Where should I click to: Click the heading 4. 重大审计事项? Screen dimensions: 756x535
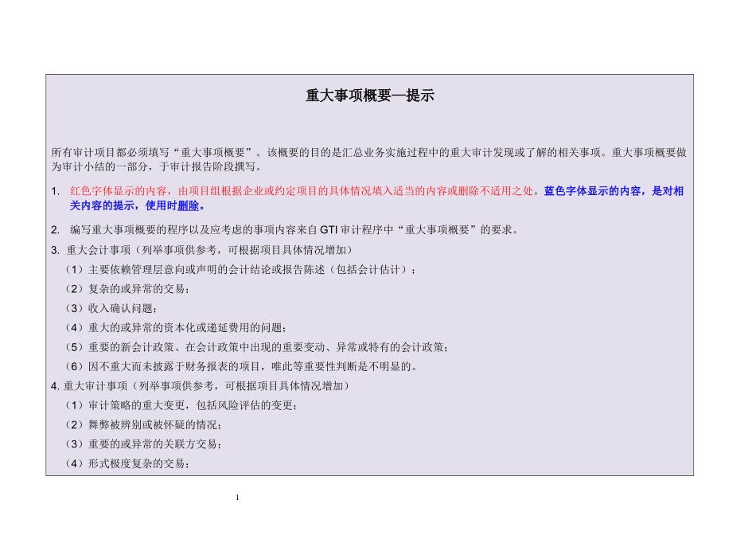click(x=200, y=386)
